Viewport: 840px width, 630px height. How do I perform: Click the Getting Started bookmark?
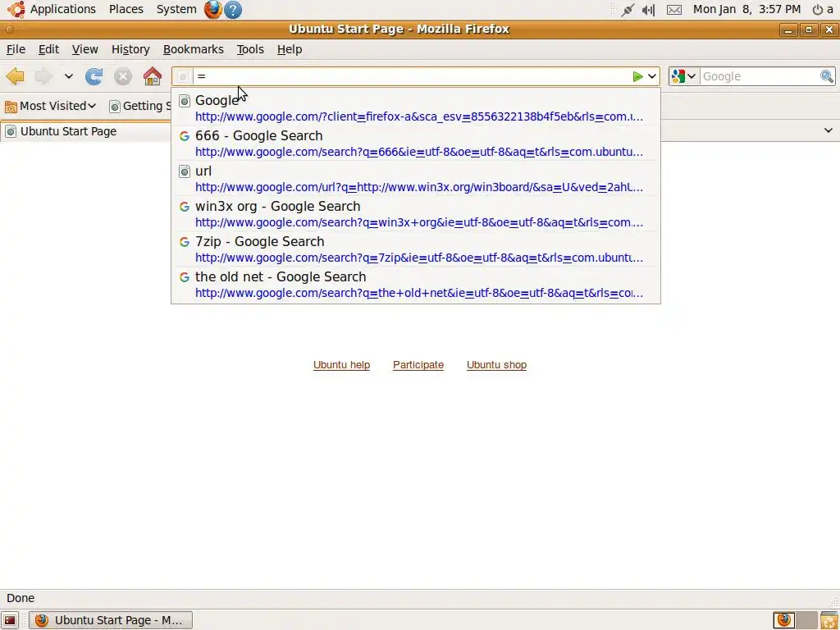tap(139, 106)
